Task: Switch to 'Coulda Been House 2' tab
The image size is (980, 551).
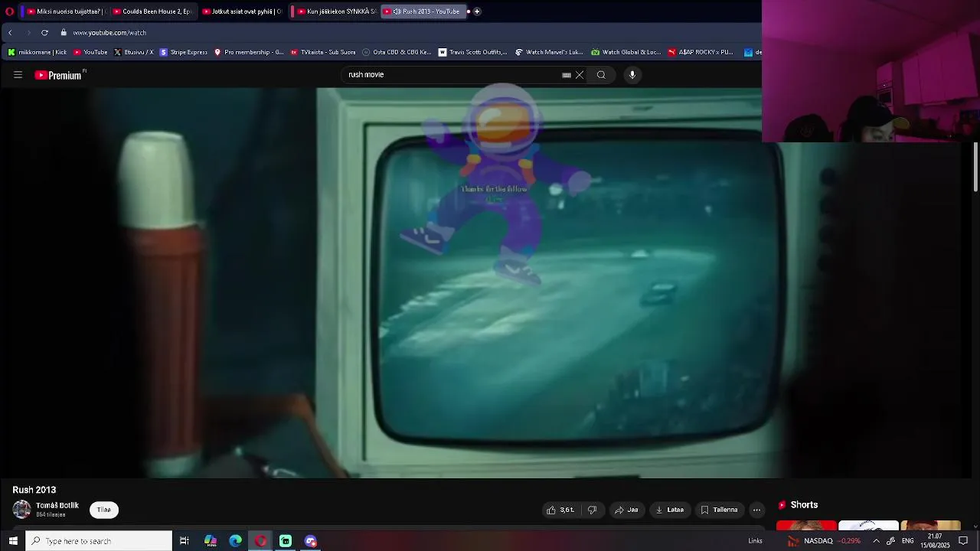Action: (x=152, y=11)
